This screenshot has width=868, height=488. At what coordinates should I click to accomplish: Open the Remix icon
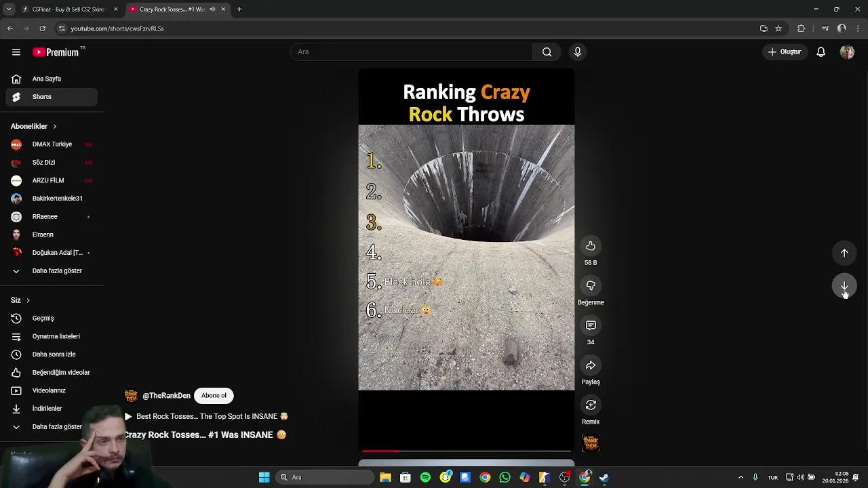591,405
